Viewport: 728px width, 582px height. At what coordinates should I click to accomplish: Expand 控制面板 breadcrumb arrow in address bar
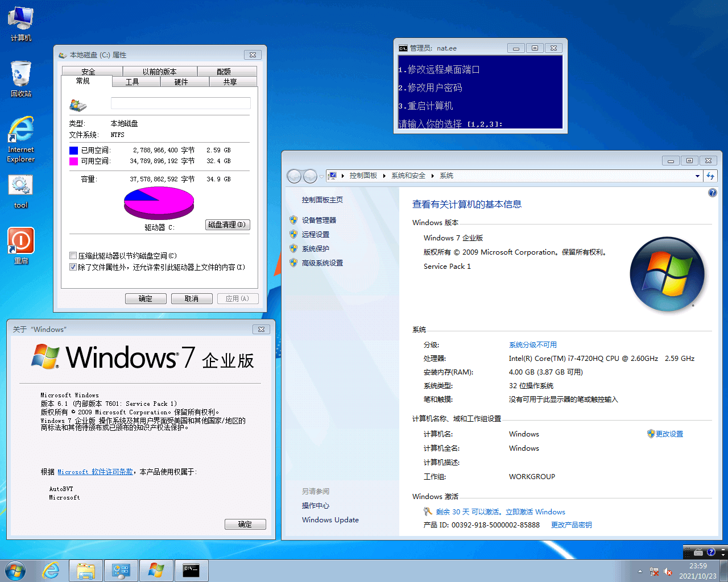click(x=384, y=176)
